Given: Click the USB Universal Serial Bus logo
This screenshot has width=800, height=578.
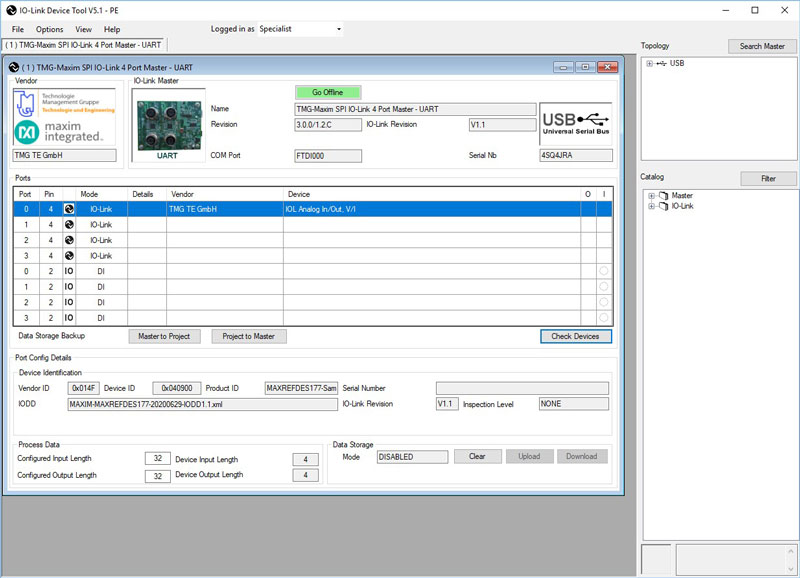Looking at the screenshot, I should coord(576,124).
